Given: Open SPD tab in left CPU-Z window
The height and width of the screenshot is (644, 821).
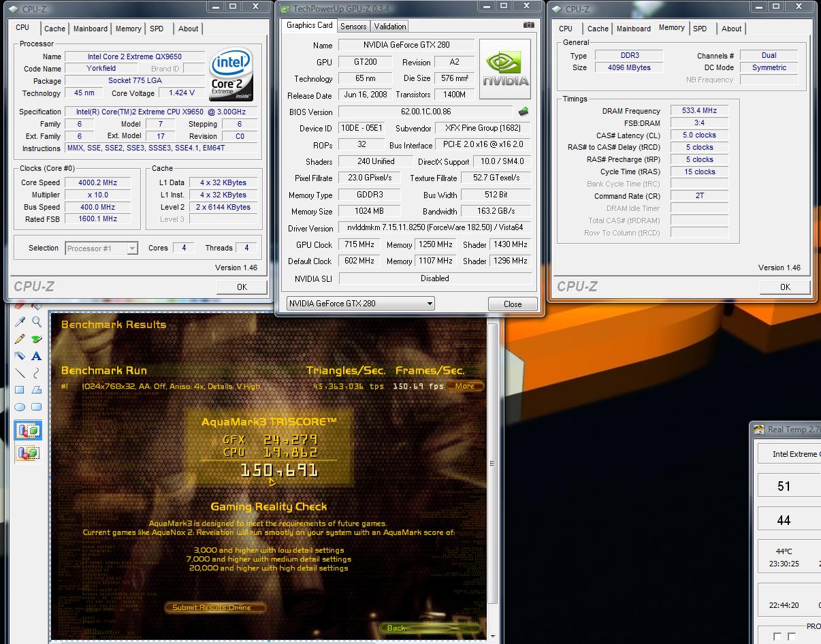Looking at the screenshot, I should (157, 29).
